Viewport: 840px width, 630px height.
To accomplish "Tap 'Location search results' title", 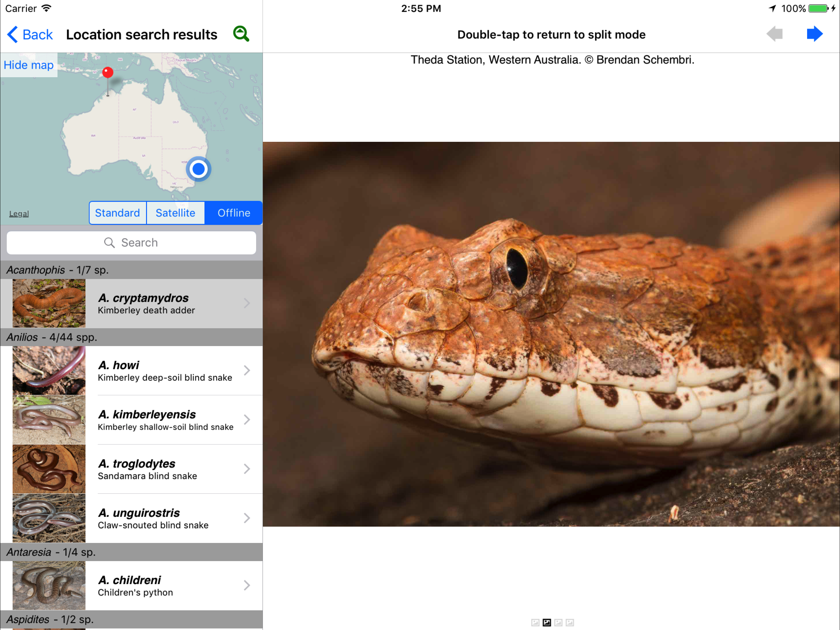I will [142, 34].
